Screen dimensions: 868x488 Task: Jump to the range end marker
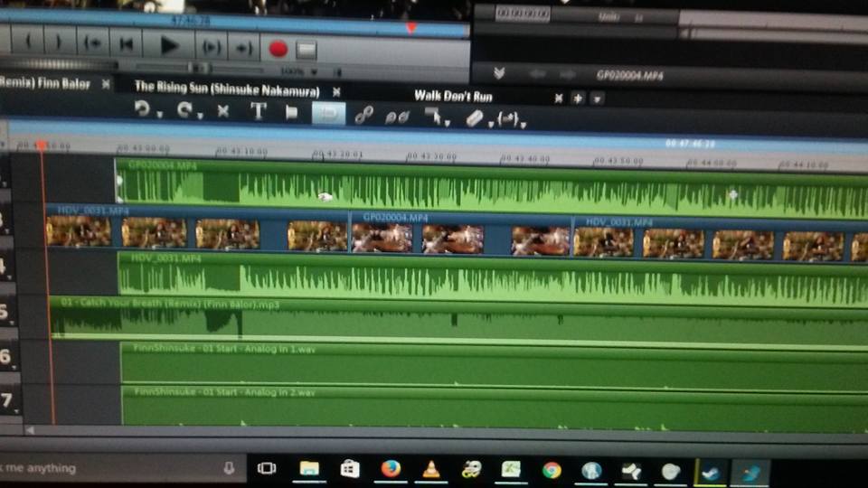click(x=243, y=48)
